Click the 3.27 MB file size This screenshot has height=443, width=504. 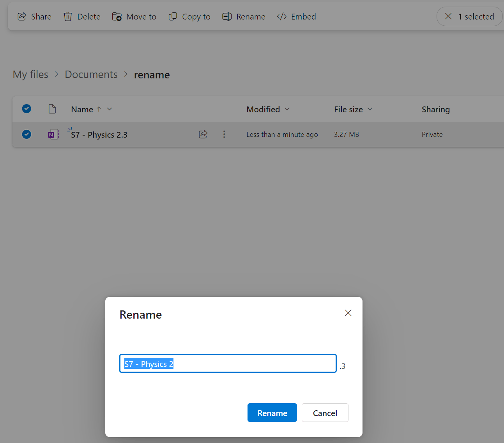click(x=347, y=135)
